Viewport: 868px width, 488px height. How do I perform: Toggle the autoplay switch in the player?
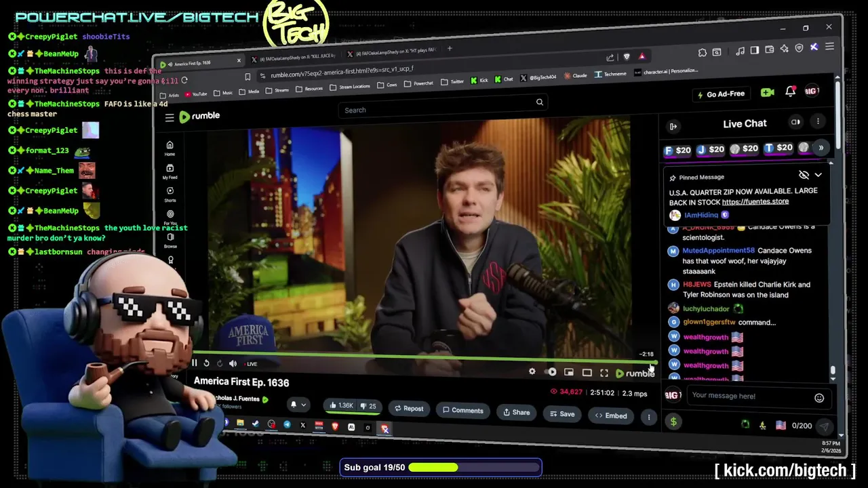[x=551, y=372]
